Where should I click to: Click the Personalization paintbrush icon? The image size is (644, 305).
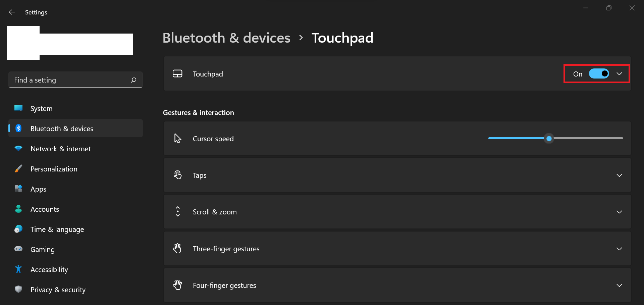18,169
